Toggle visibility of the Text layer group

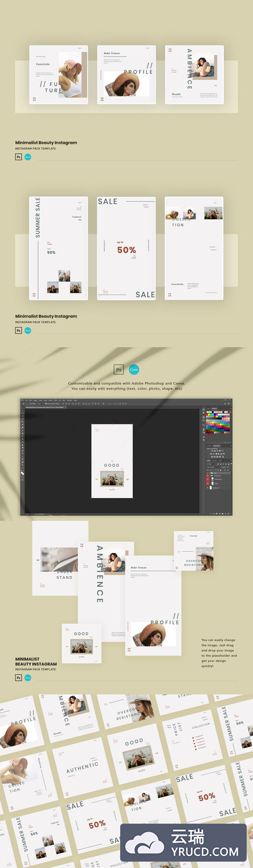(x=207, y=473)
